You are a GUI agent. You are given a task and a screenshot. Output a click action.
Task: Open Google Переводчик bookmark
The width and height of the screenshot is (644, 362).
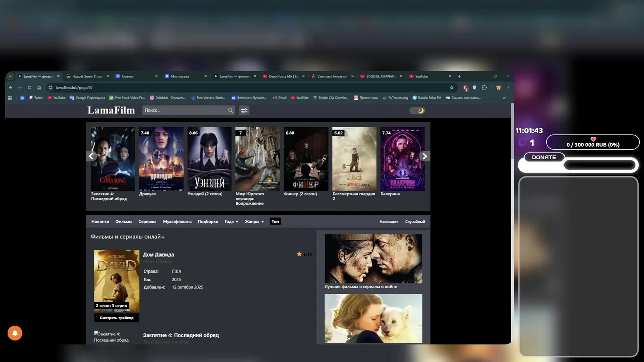click(x=87, y=98)
